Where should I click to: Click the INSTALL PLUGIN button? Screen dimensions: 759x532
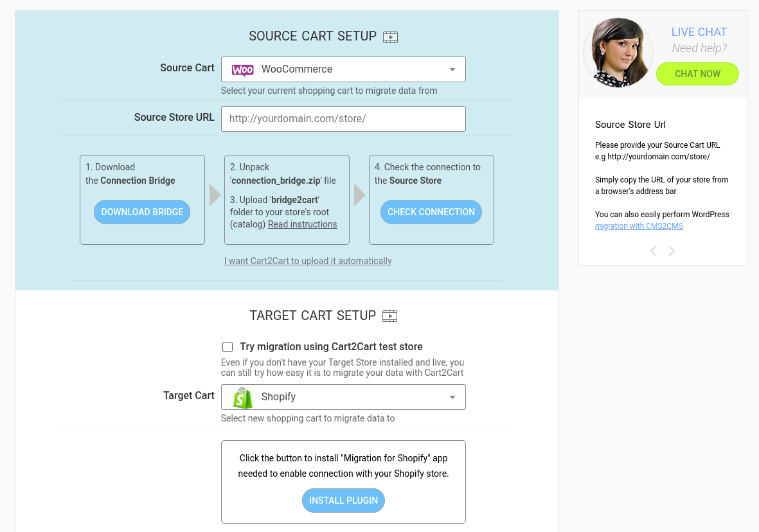click(343, 500)
